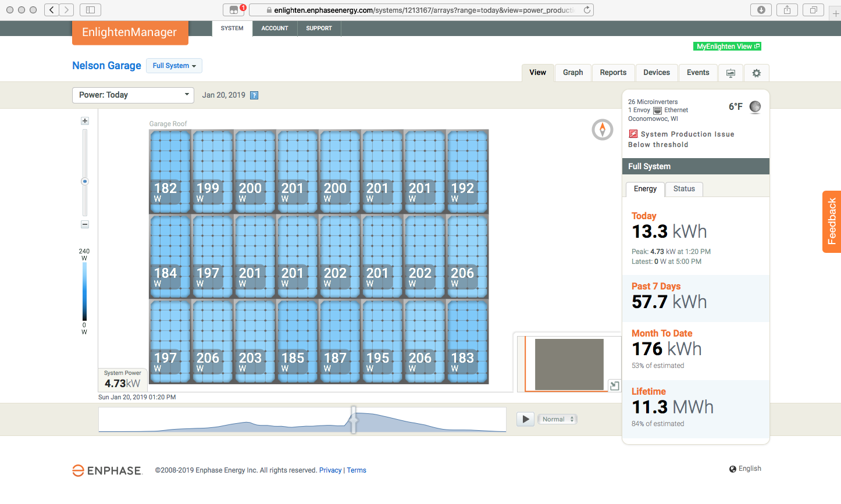Select the ACCOUNT menu tab
841x504 pixels.
coord(275,28)
